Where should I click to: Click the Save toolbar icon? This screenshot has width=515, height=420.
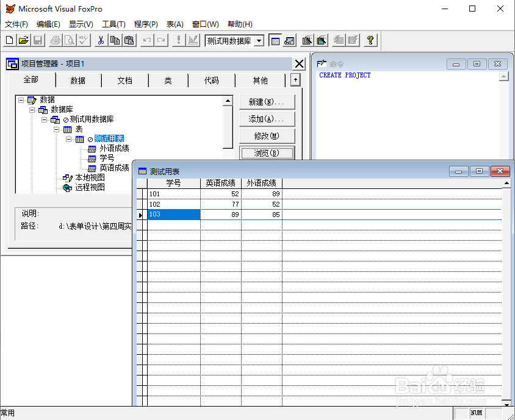point(38,40)
